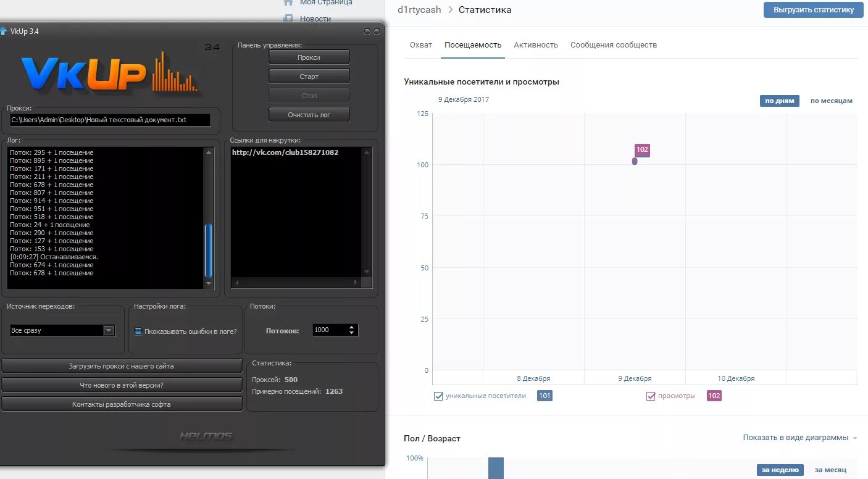Start the process with Старт button
The image size is (868, 479).
pyautogui.click(x=309, y=77)
